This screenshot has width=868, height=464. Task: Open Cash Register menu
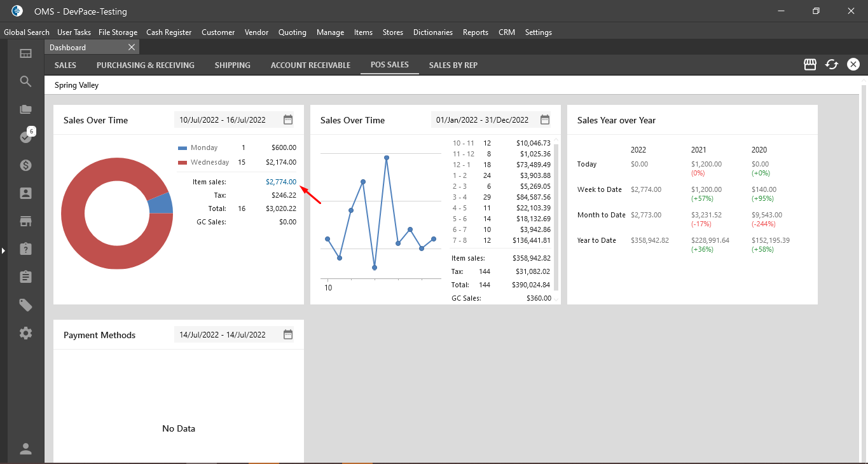(x=169, y=32)
